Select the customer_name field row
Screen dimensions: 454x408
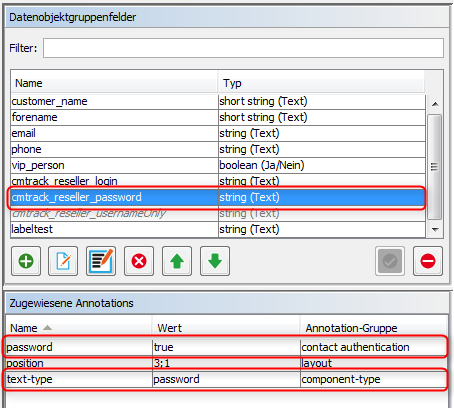[218, 101]
